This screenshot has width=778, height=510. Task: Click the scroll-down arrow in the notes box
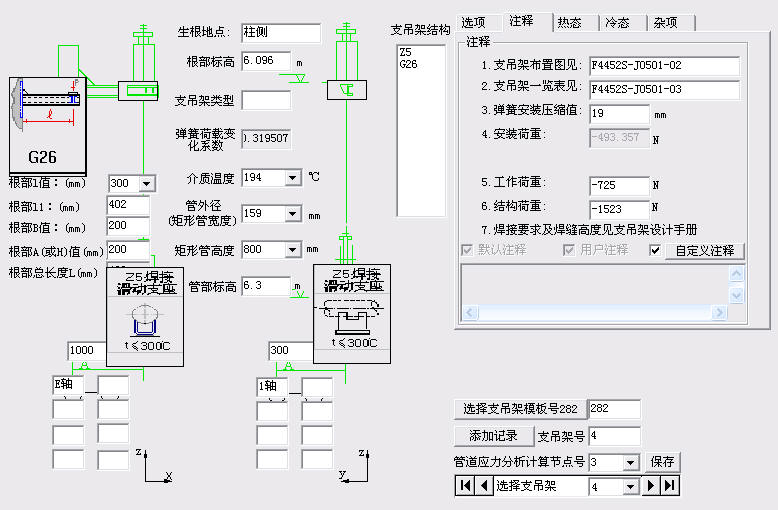pyautogui.click(x=737, y=296)
